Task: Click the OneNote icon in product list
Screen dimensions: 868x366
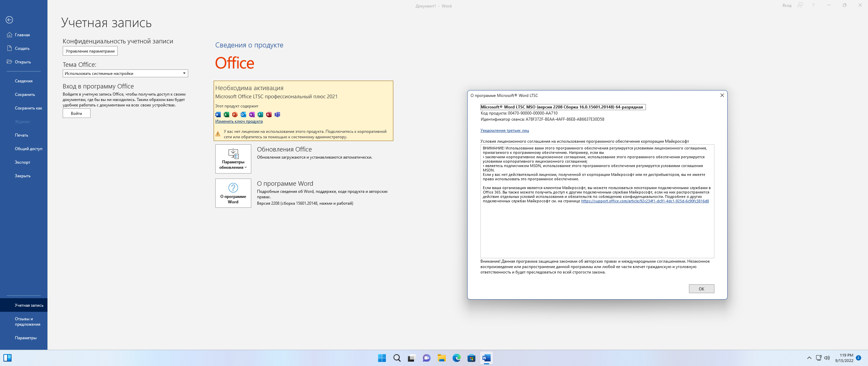Action: 252,115
